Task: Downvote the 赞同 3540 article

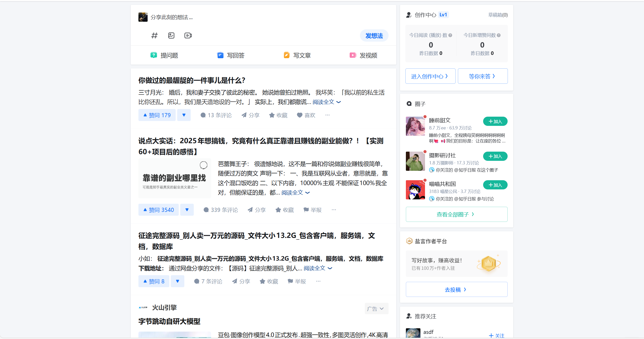Action: point(187,210)
